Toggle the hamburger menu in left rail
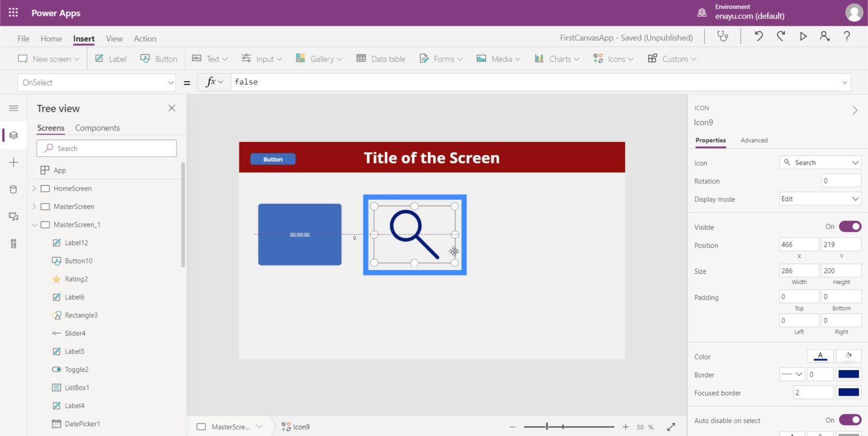868x436 pixels. 13,108
